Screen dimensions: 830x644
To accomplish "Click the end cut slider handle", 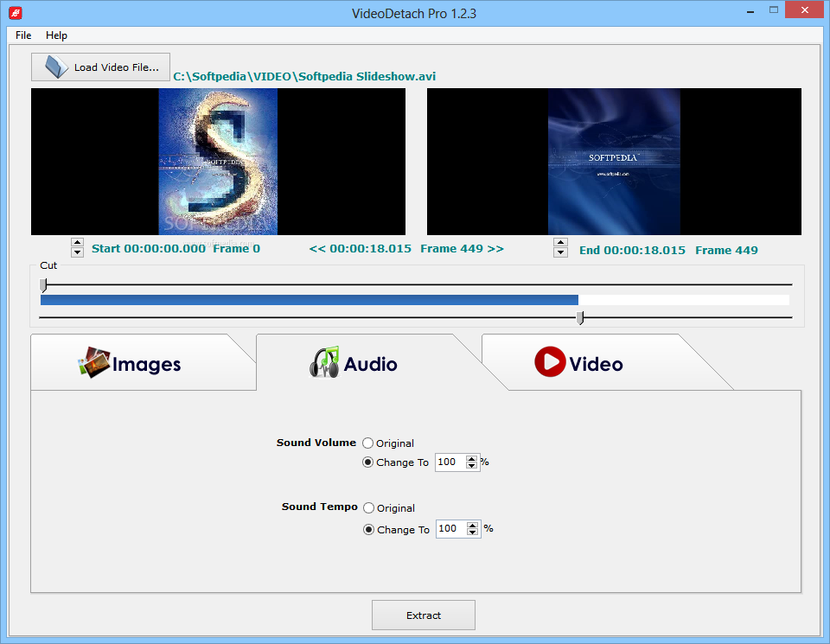I will (x=580, y=317).
